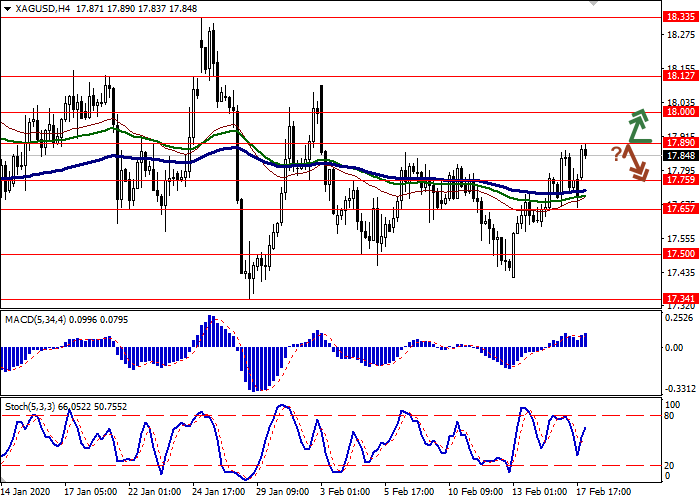Screen dimensions: 700x500
Task: Click the 17.759 support price label
Action: pyautogui.click(x=679, y=179)
